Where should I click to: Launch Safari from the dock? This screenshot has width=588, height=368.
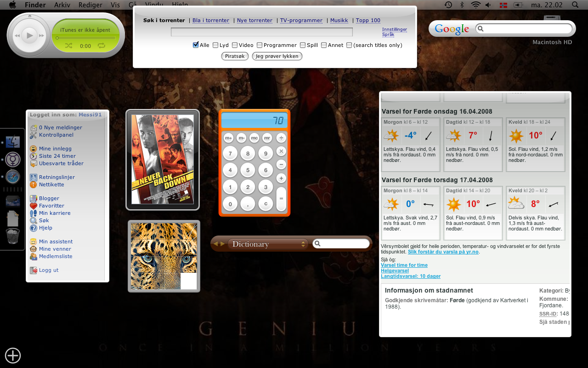point(13,177)
